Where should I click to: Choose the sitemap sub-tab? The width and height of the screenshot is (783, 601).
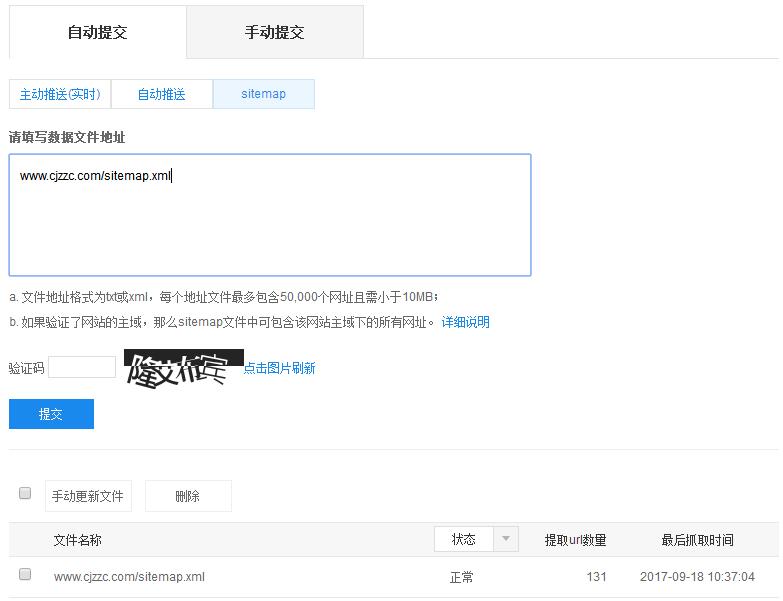point(263,94)
